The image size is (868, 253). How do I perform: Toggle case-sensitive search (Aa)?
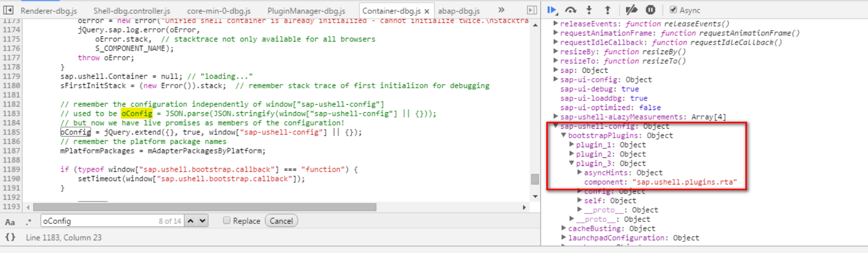pyautogui.click(x=10, y=221)
